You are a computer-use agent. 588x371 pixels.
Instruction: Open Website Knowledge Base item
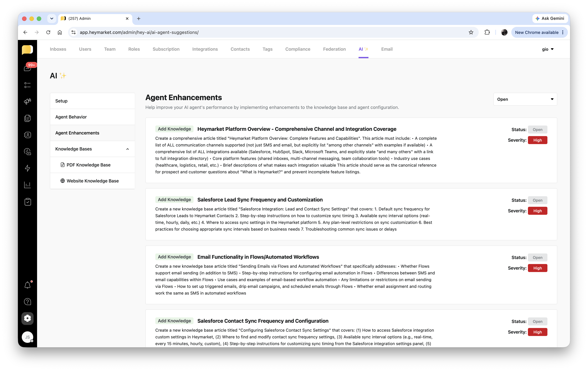(x=93, y=181)
